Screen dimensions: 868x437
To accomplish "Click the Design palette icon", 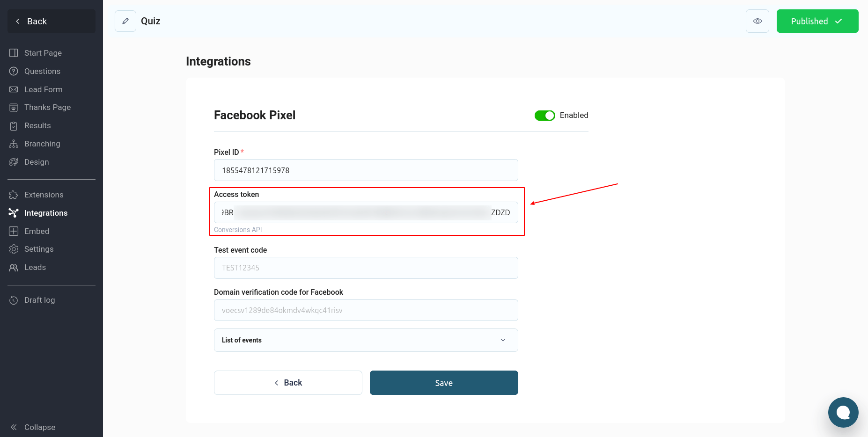I will coord(14,162).
